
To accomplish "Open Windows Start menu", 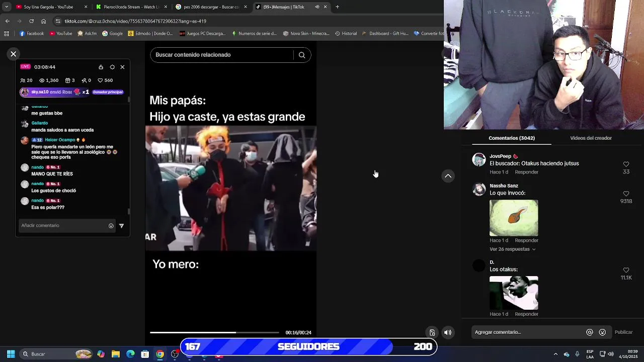I will click(11, 354).
